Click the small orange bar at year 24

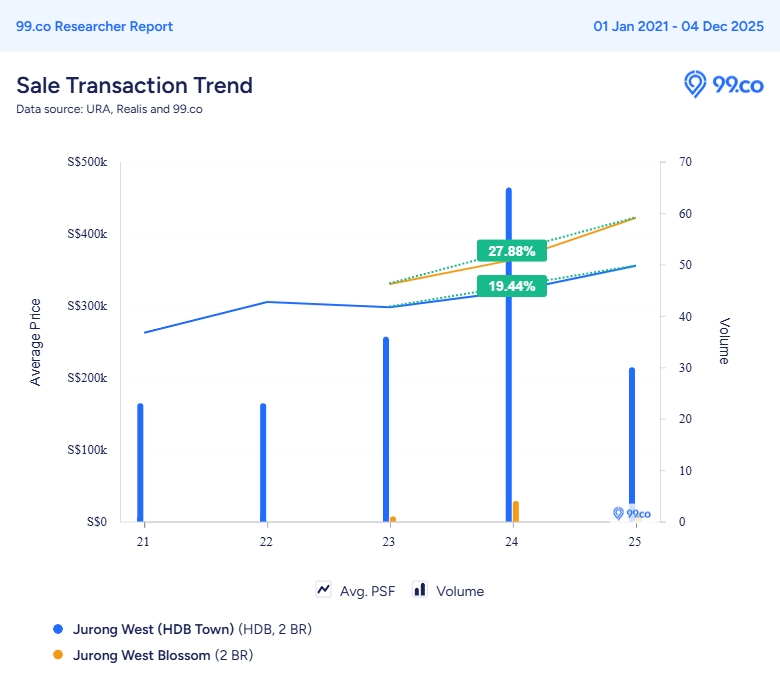pos(516,511)
